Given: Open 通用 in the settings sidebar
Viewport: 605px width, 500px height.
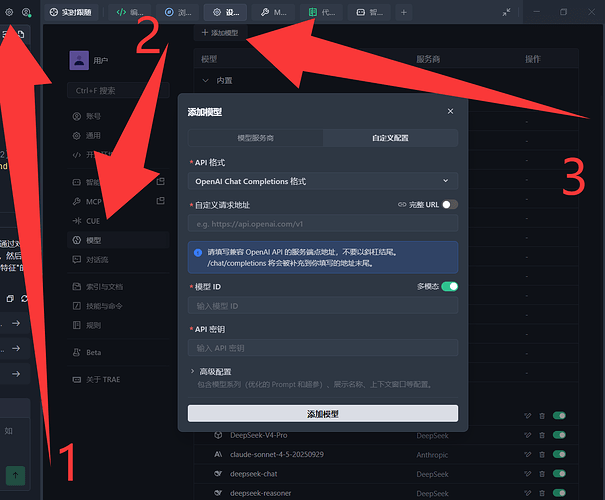Looking at the screenshot, I should pos(118,135).
